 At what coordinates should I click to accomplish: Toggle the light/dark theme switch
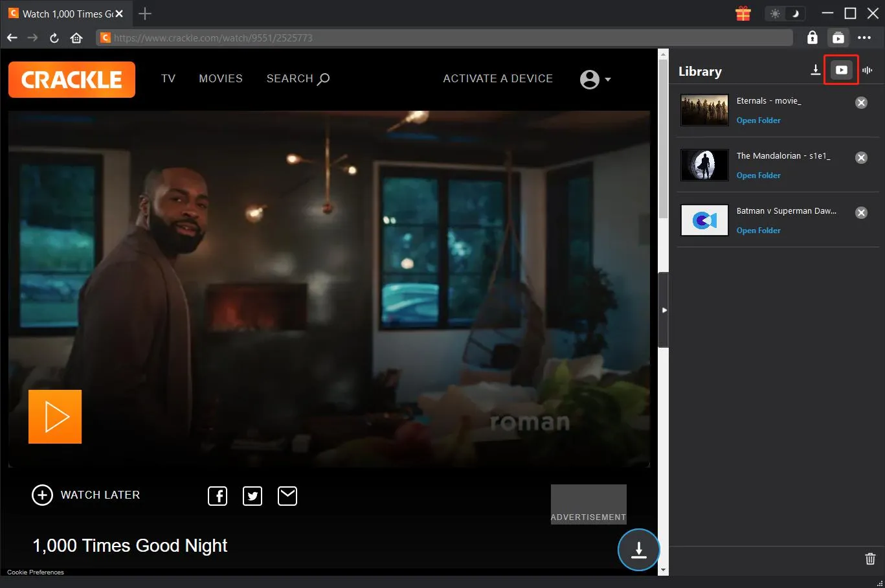[785, 14]
